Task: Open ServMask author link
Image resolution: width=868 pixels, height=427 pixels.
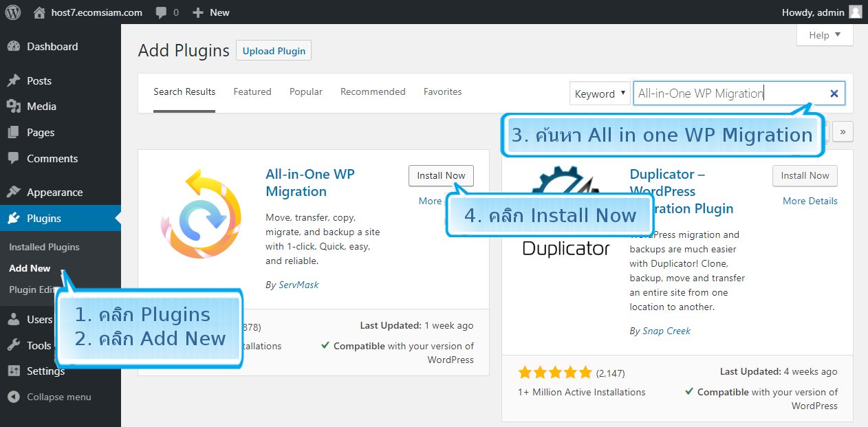Action: click(x=299, y=285)
